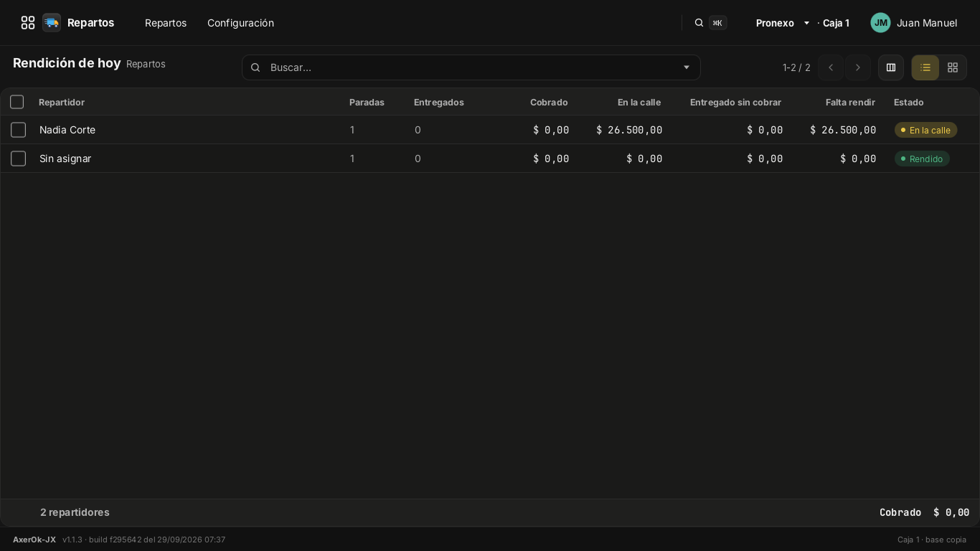The width and height of the screenshot is (980, 551).
Task: Open the column settings icon
Action: pos(891,67)
